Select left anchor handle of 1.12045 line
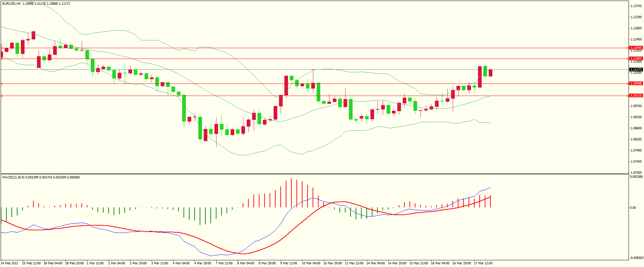 (x=2, y=48)
